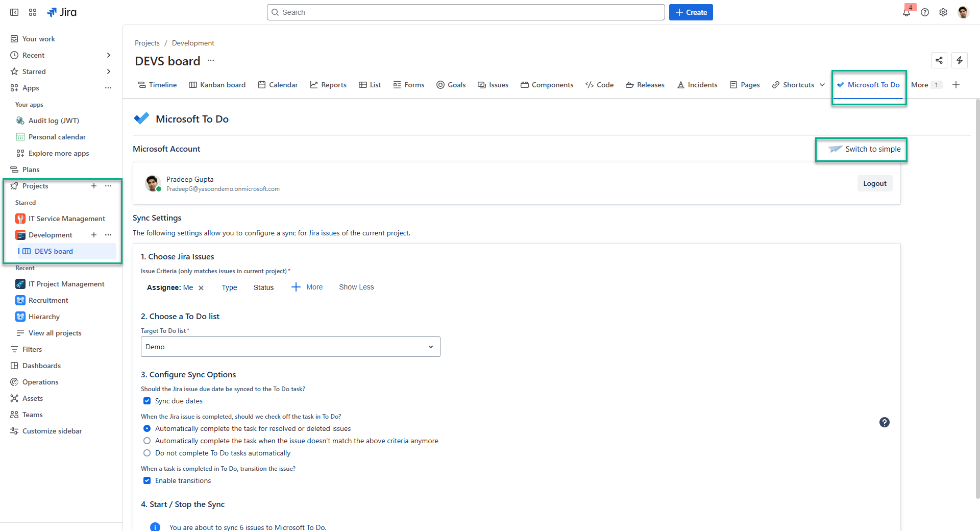Switch to the Kanban board tab
Image resolution: width=980 pixels, height=531 pixels.
pyautogui.click(x=217, y=85)
